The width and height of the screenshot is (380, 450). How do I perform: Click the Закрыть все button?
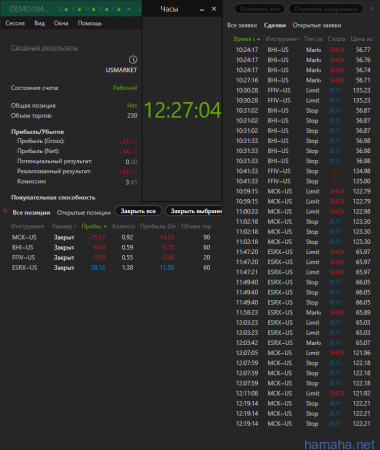(138, 211)
